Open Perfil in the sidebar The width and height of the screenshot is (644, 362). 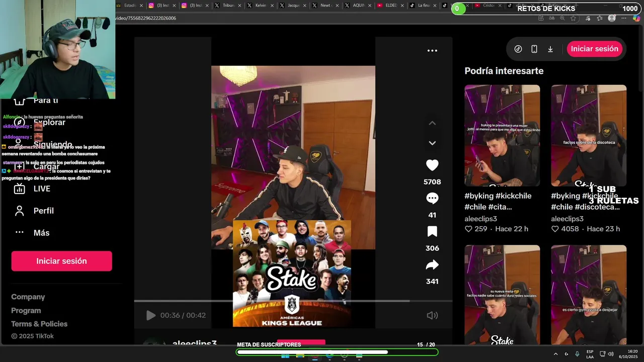[43, 211]
